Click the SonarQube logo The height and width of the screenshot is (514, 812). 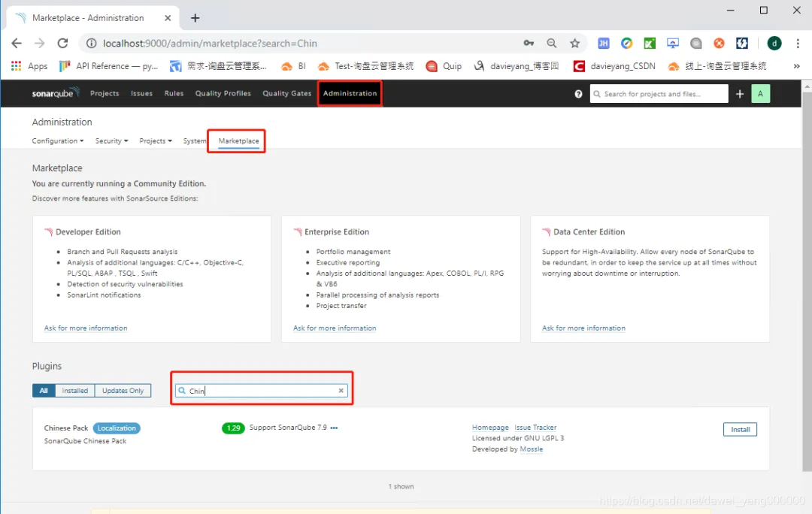tap(56, 93)
